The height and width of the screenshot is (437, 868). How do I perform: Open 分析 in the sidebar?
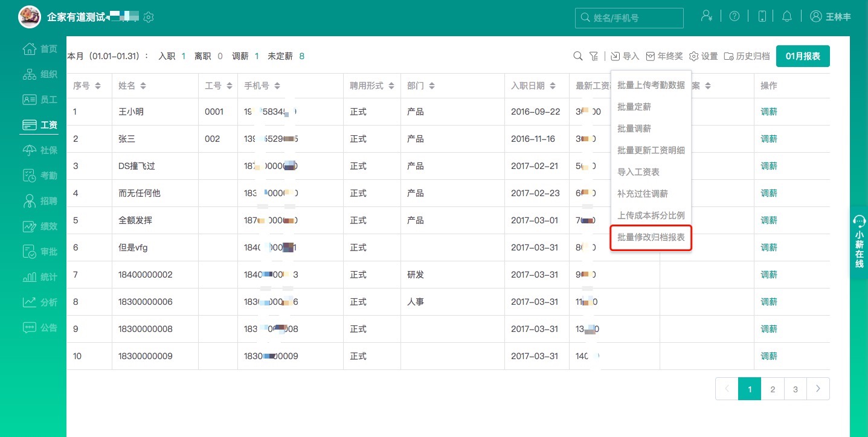click(x=40, y=302)
